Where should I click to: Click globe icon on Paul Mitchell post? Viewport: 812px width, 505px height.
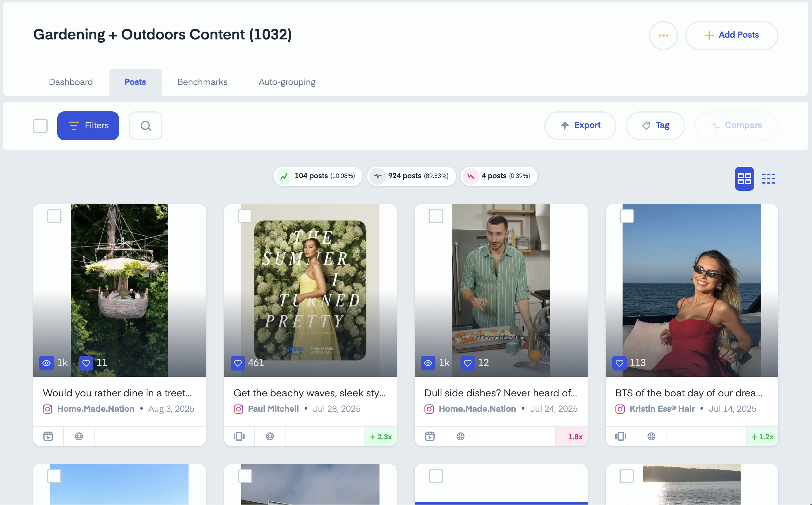[x=270, y=436]
